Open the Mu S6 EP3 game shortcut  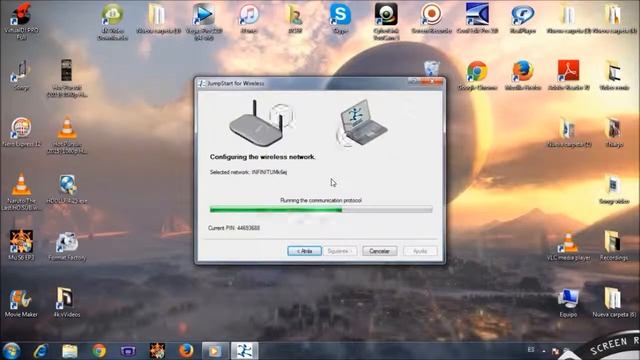coord(21,245)
